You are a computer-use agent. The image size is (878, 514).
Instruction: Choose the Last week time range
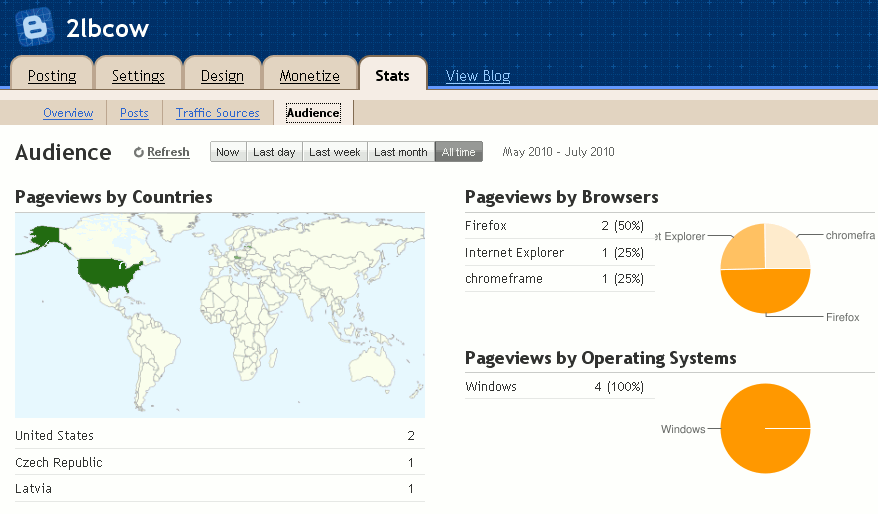pos(334,152)
